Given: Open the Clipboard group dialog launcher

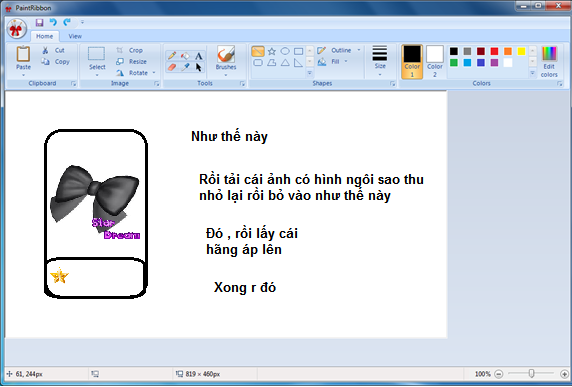Looking at the screenshot, I should tap(73, 84).
